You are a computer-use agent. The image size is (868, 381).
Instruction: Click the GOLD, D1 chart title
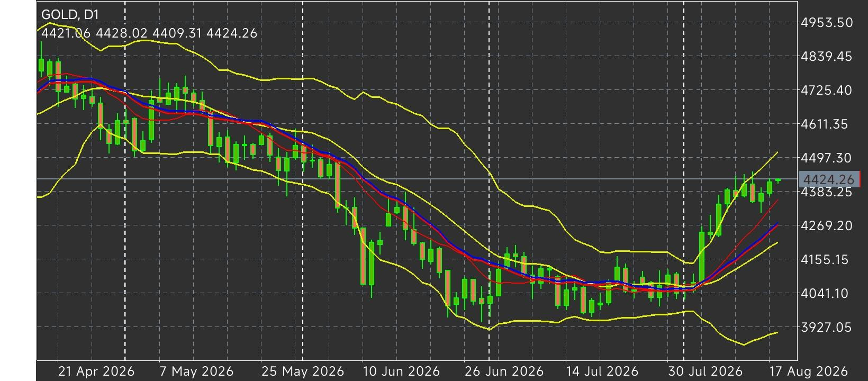point(70,14)
